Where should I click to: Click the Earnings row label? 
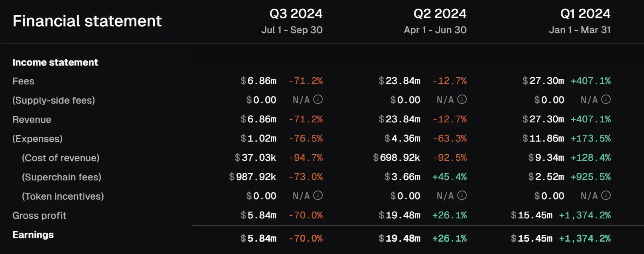(x=33, y=235)
